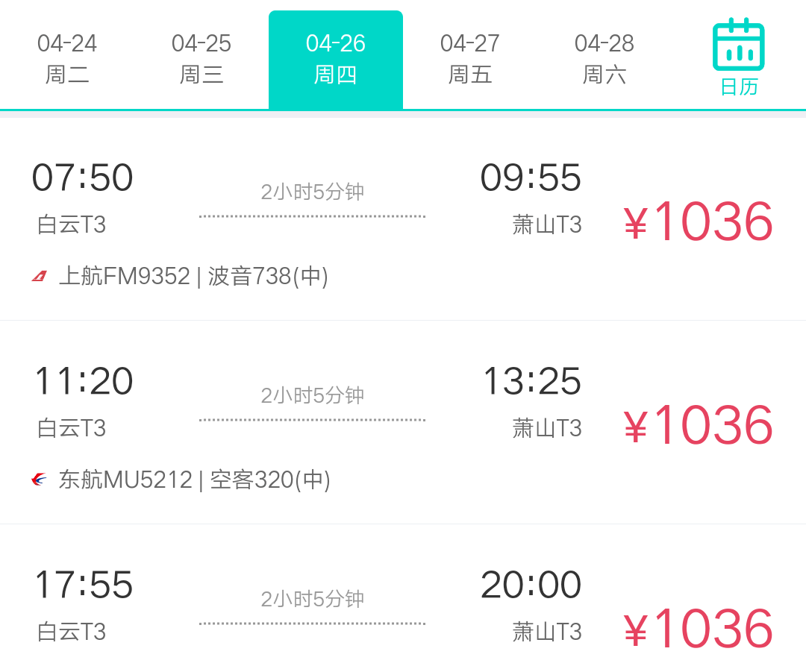Tap the 09:55 arrival time
Image resolution: width=806 pixels, height=672 pixels.
531,178
